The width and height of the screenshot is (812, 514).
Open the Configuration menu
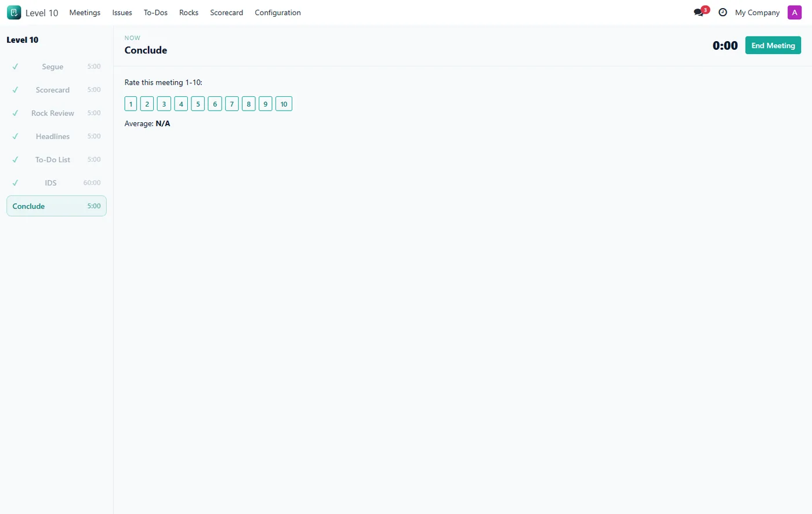point(278,12)
